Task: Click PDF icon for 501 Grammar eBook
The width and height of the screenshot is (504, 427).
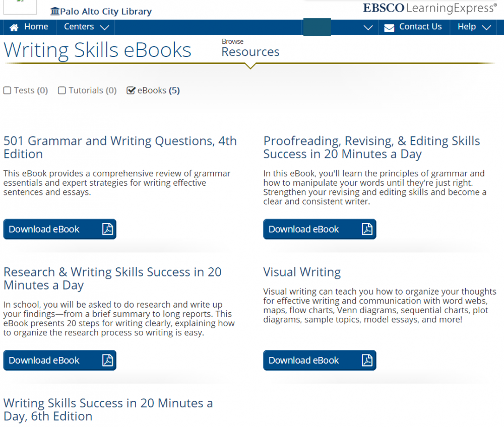Action: coord(108,229)
